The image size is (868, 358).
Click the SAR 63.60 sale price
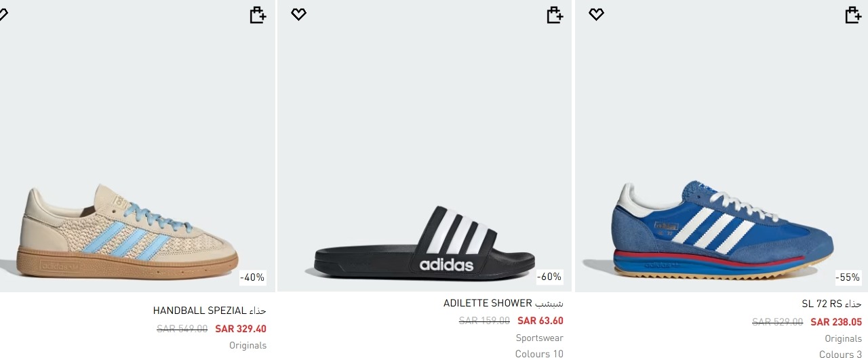click(540, 321)
